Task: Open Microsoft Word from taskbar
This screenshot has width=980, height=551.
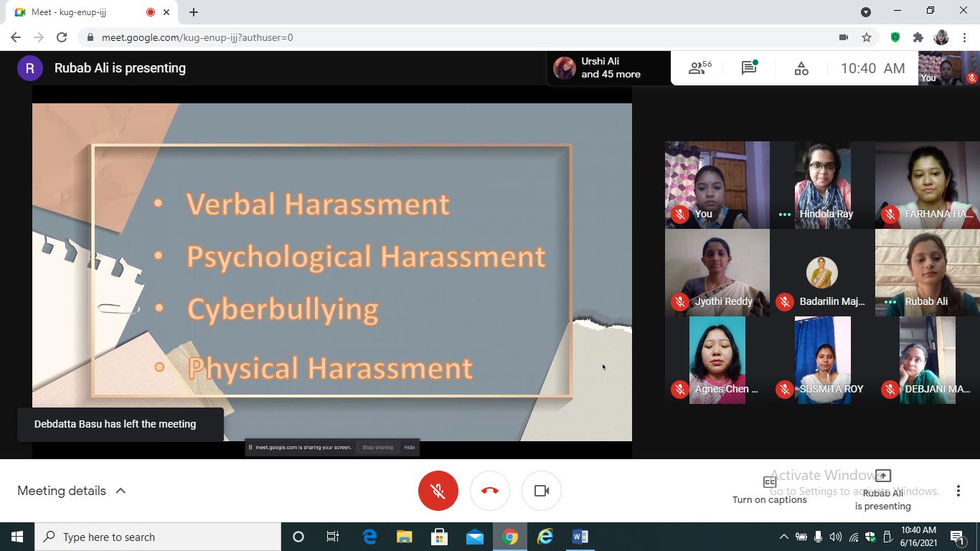Action: point(580,537)
